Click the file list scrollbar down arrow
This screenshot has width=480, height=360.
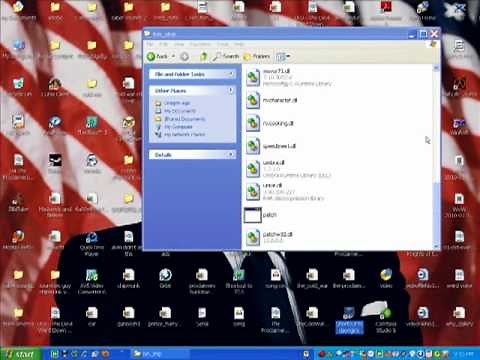pyautogui.click(x=436, y=246)
